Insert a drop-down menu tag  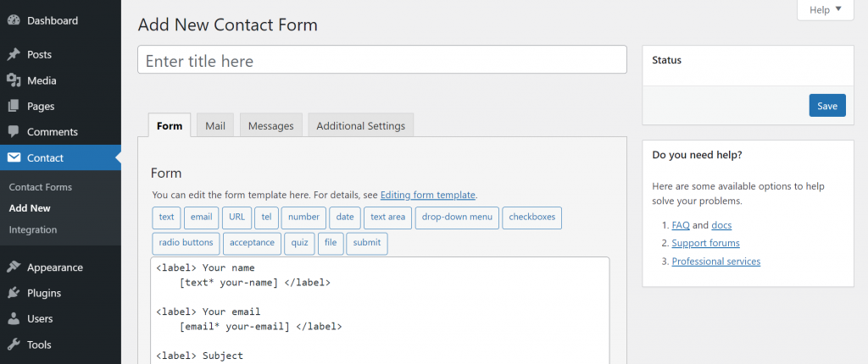click(457, 218)
